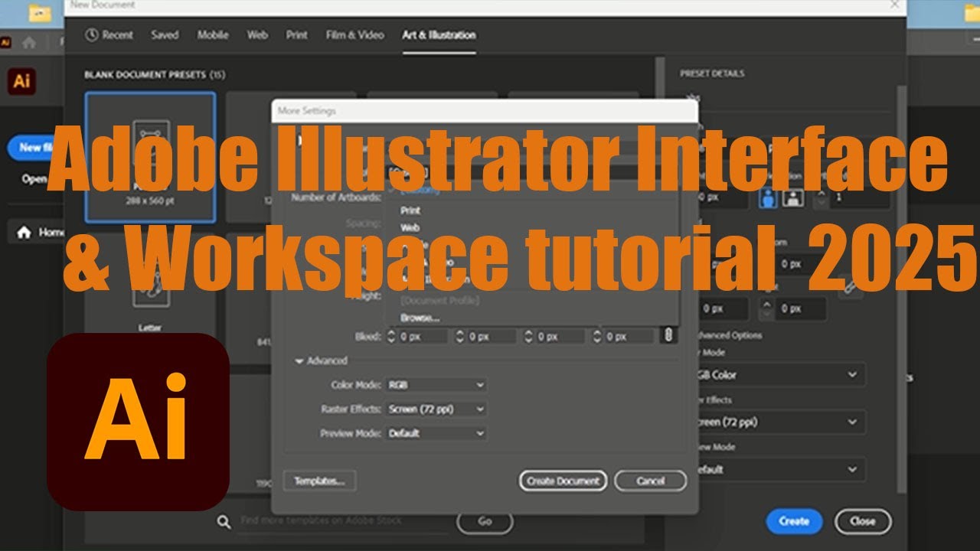The height and width of the screenshot is (551, 980).
Task: Choose Print from the profile dropdown list
Action: (x=410, y=210)
